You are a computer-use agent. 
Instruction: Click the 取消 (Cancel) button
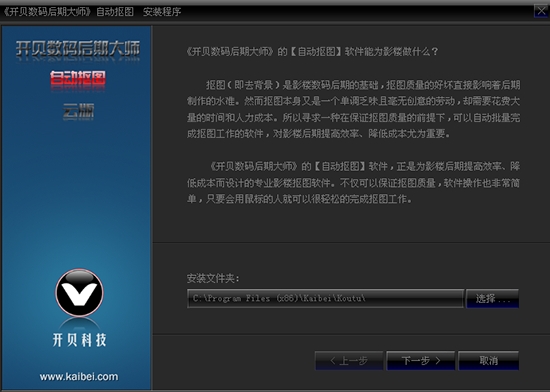pos(489,360)
